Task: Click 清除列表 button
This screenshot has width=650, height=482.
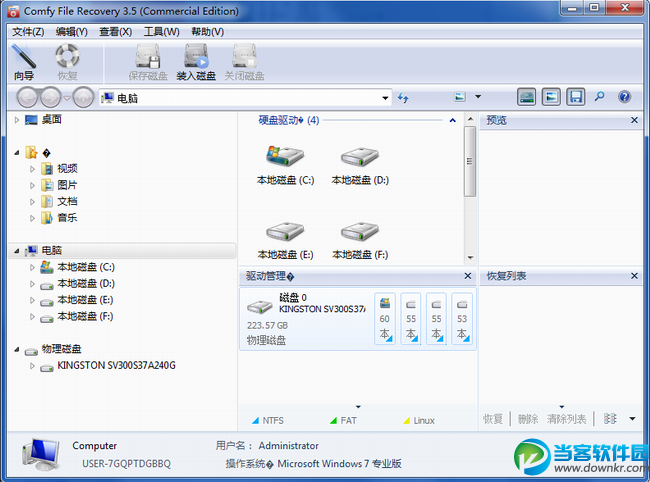Action: [x=566, y=419]
